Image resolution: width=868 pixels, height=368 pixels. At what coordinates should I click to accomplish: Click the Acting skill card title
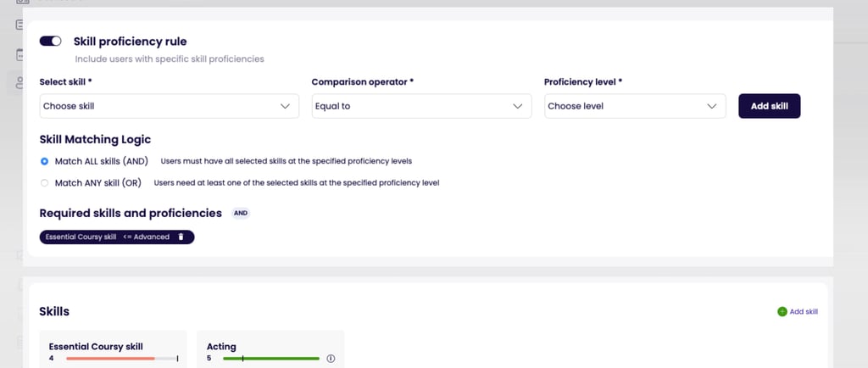point(221,346)
